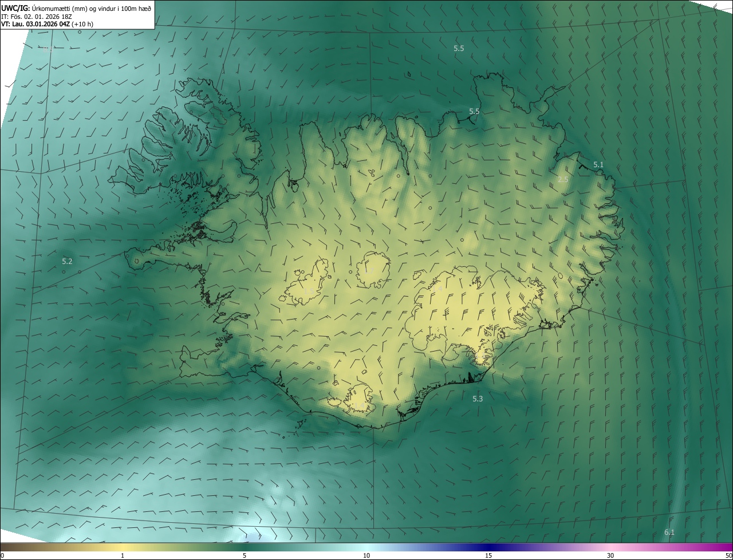Viewport: 733px width, 560px height.
Task: Click the 5.5 value at the top of the map
Action: [459, 49]
